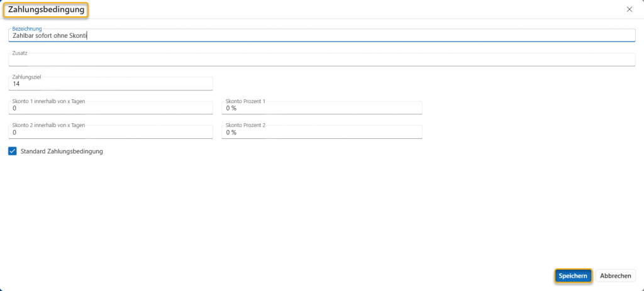Click into the empty Zusatz field
The height and width of the screenshot is (291, 644).
pos(321,60)
